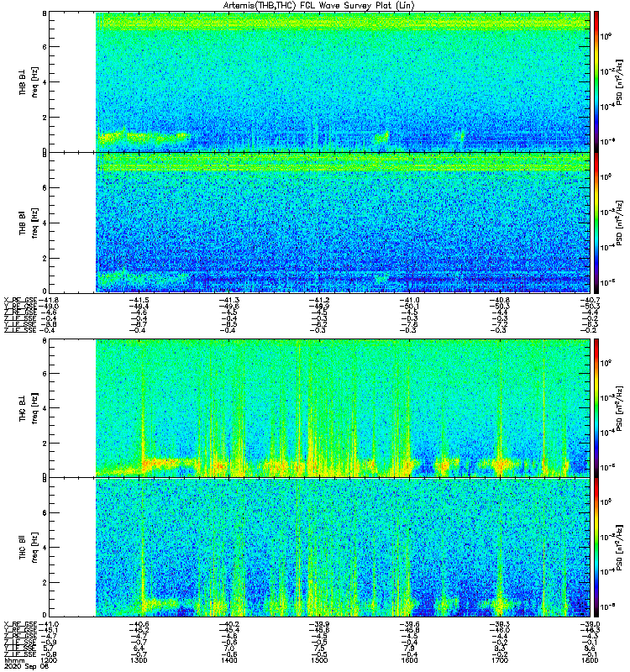The height and width of the screenshot is (672, 630).
Task: Click the '1500' time tick label
Action: click(x=319, y=660)
